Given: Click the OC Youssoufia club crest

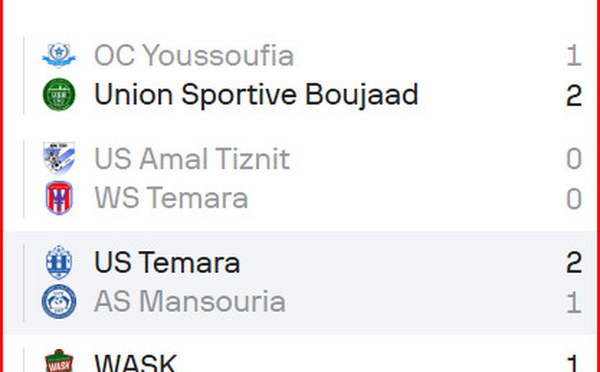Looking at the screenshot, I should click(x=59, y=55).
